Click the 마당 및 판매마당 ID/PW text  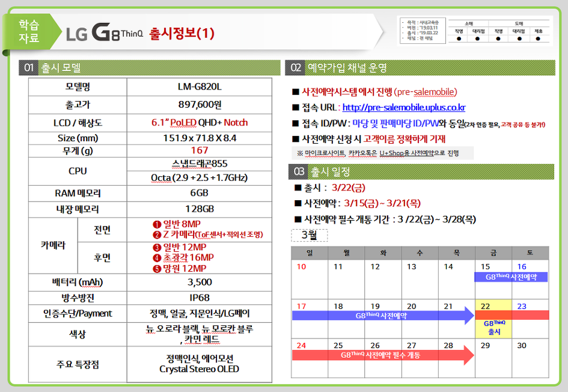point(395,123)
